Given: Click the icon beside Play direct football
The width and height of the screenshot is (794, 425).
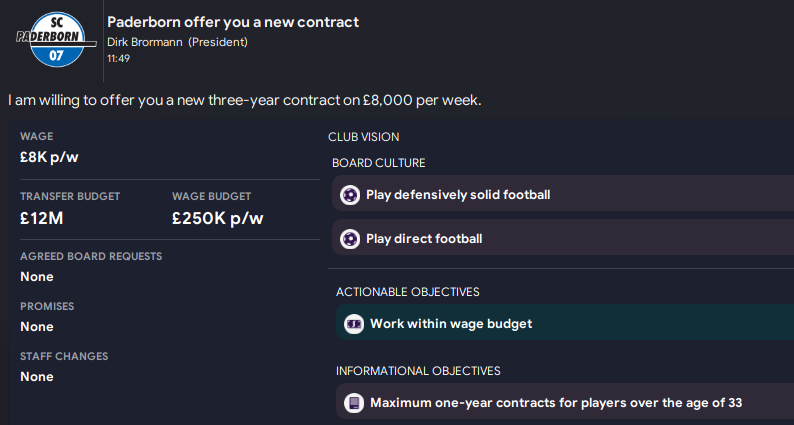Looking at the screenshot, I should click(350, 239).
